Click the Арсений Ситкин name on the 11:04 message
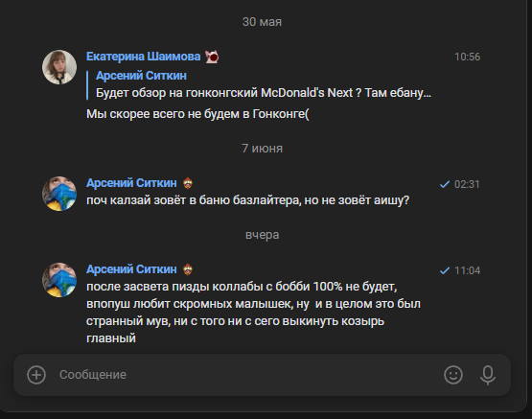Screen dimensions: 532x419 pos(131,269)
